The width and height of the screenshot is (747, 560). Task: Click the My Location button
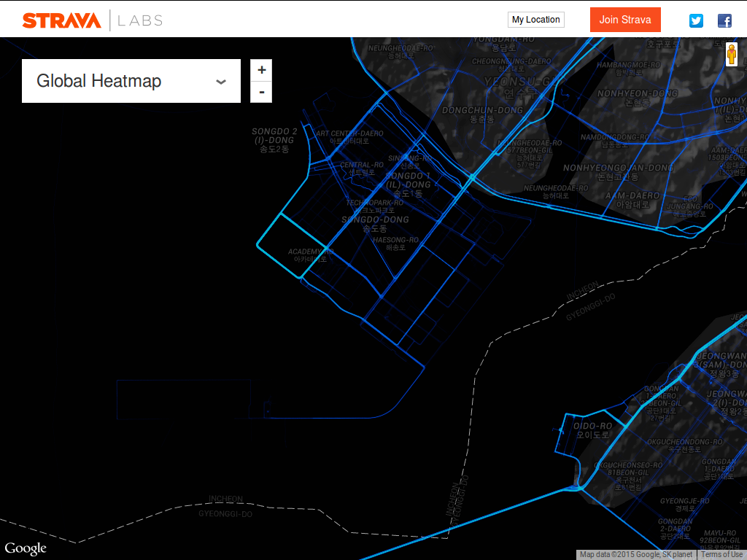point(536,20)
